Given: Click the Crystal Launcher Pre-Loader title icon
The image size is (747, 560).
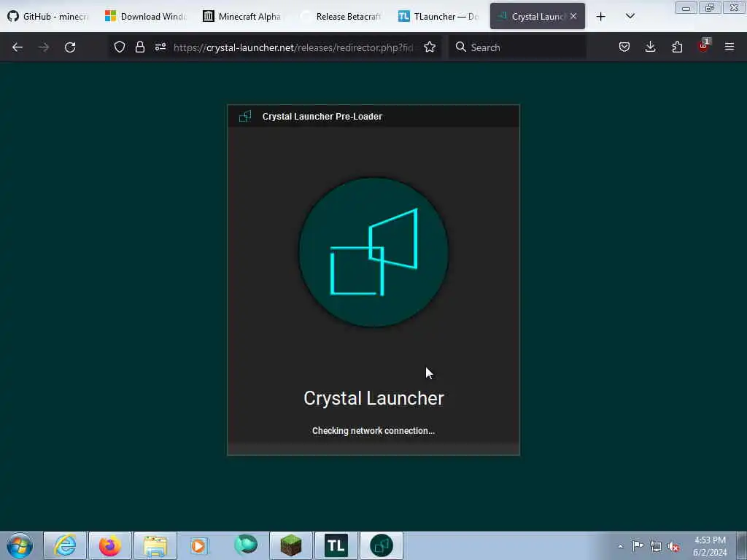Looking at the screenshot, I should 245,116.
